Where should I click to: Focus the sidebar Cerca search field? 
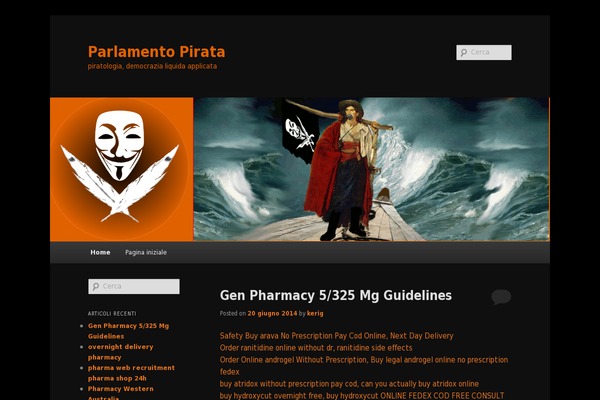pyautogui.click(x=134, y=286)
